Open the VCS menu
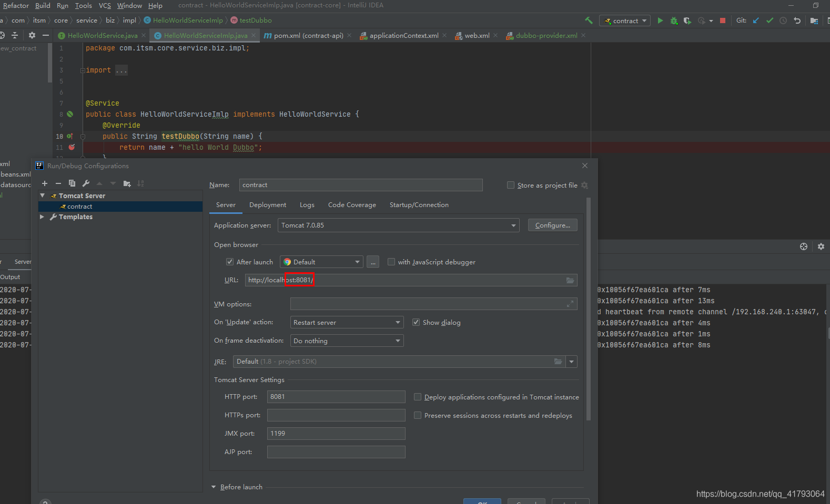 pyautogui.click(x=105, y=6)
